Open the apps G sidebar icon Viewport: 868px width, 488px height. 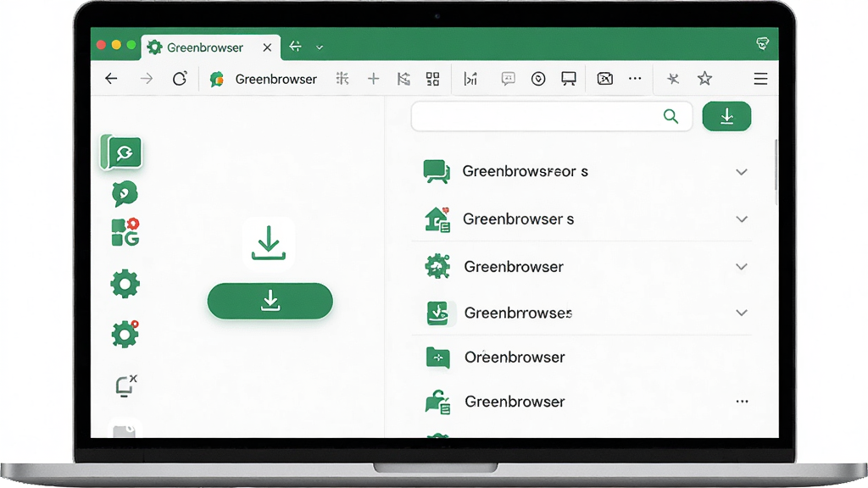pyautogui.click(x=125, y=232)
